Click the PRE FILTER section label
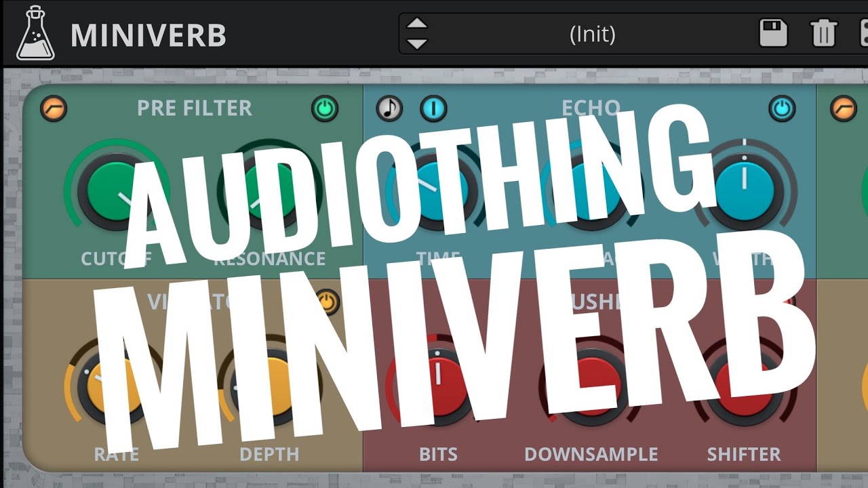This screenshot has height=488, width=868. (195, 108)
